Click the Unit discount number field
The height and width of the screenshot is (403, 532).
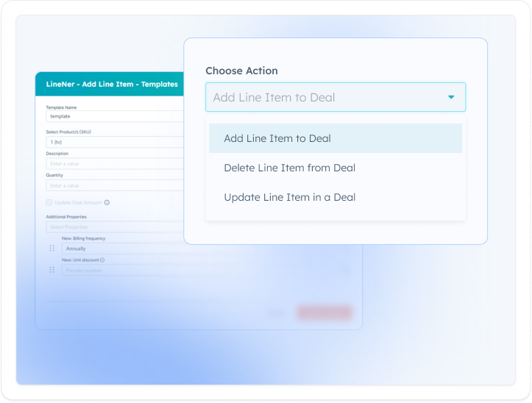pos(121,270)
